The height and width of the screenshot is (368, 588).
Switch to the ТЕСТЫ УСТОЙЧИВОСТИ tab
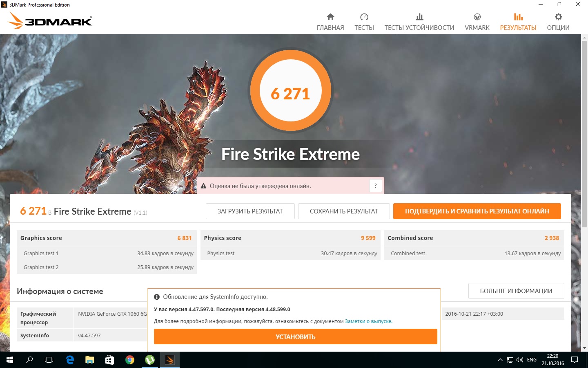pyautogui.click(x=419, y=28)
